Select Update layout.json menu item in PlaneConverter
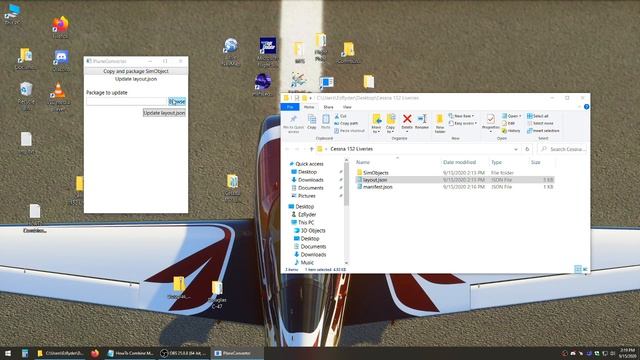The width and height of the screenshot is (640, 360). (136, 79)
